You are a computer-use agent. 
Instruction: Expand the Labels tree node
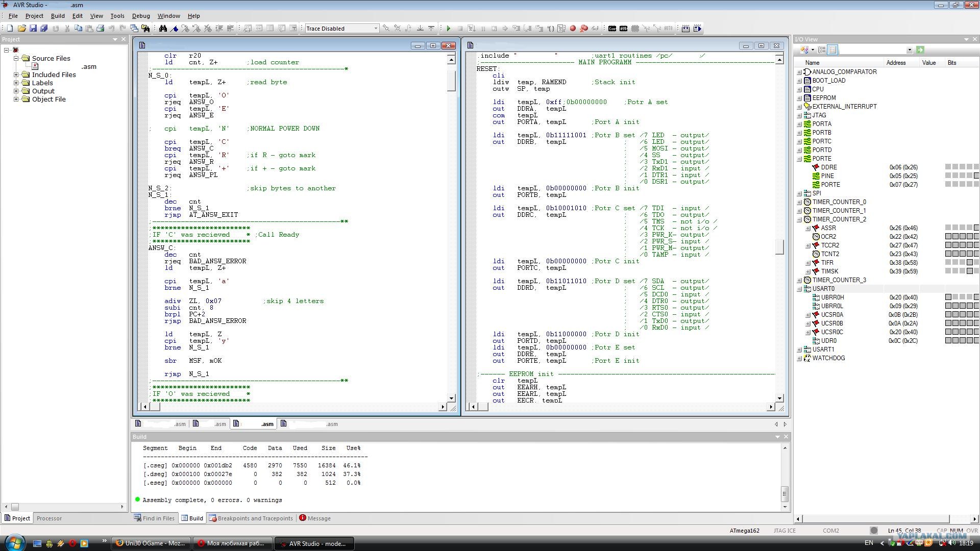point(16,83)
